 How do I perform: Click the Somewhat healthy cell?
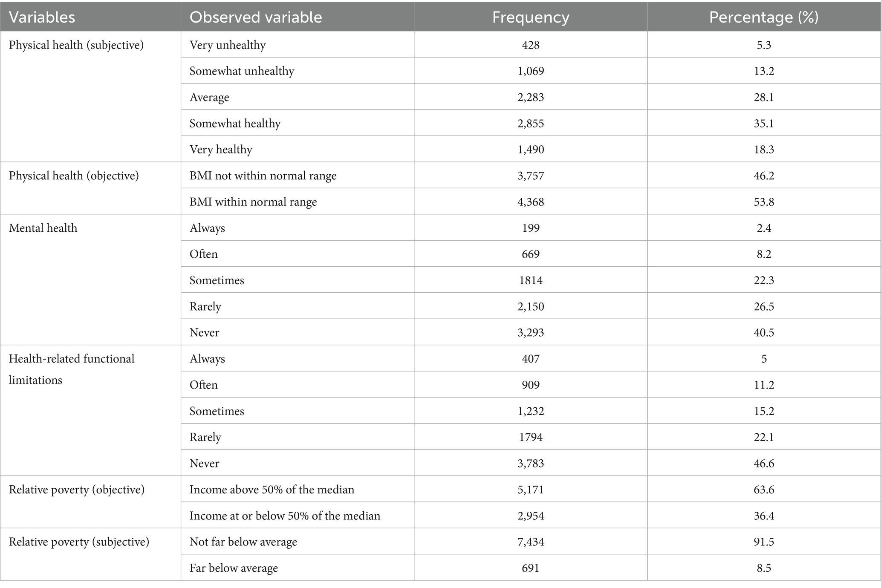coord(235,124)
